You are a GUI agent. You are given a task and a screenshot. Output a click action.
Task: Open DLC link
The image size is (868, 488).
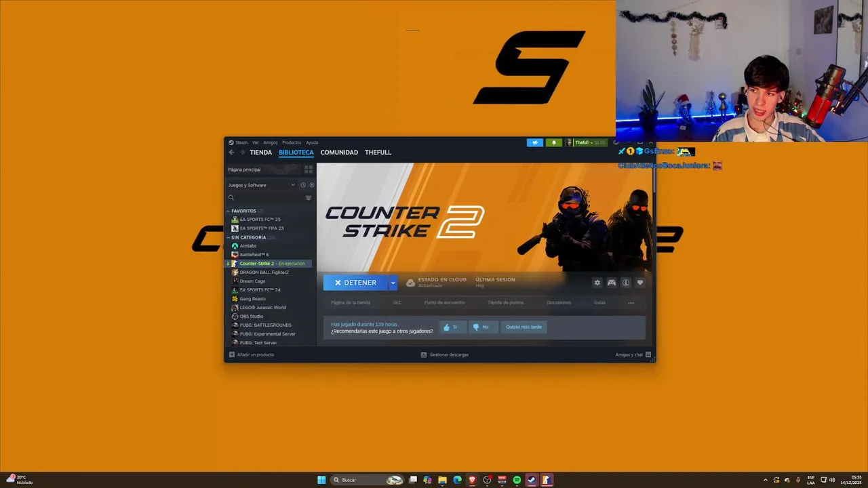[x=397, y=302]
